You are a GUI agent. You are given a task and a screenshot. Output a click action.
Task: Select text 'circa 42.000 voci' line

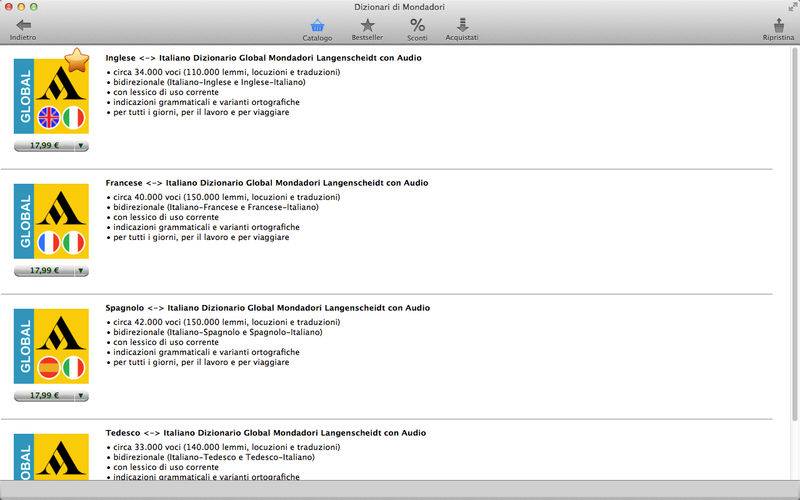coord(223,322)
